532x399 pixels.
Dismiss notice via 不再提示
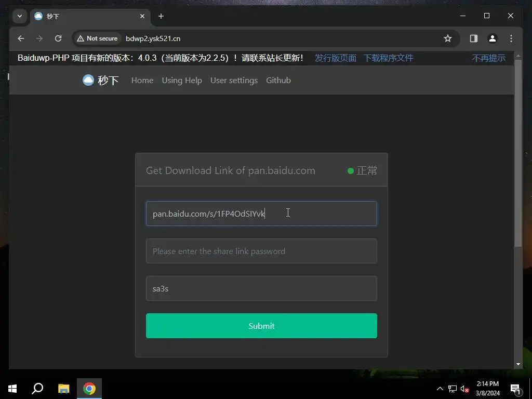click(x=488, y=58)
